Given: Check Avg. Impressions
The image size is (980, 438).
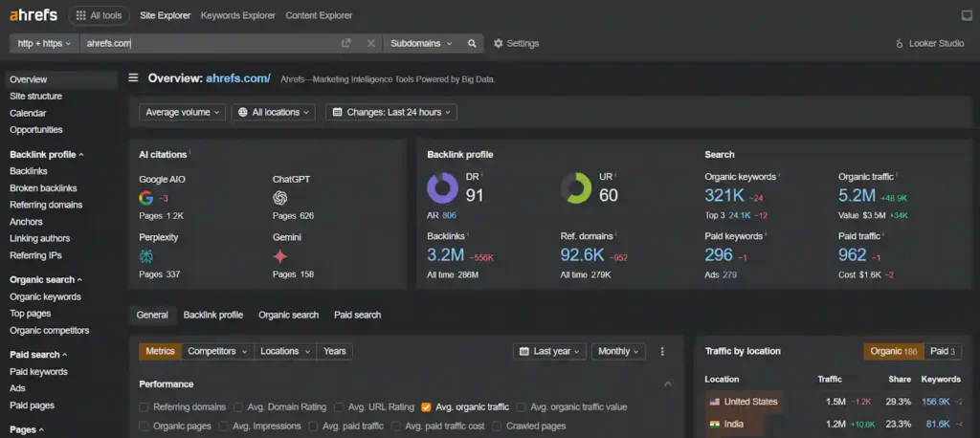Looking at the screenshot, I should pos(224,427).
